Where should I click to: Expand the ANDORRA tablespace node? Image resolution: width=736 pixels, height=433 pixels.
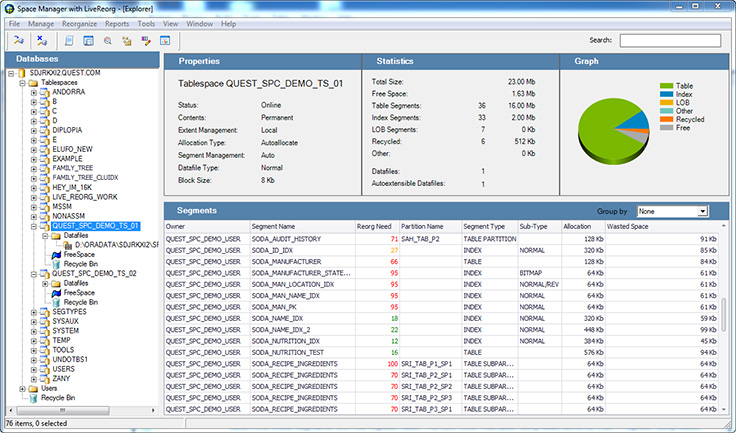[x=34, y=93]
